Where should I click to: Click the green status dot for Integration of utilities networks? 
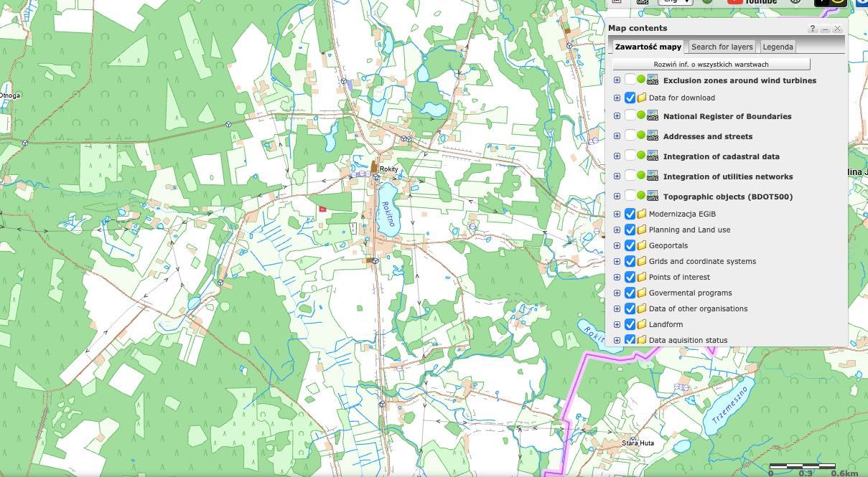[x=641, y=175]
